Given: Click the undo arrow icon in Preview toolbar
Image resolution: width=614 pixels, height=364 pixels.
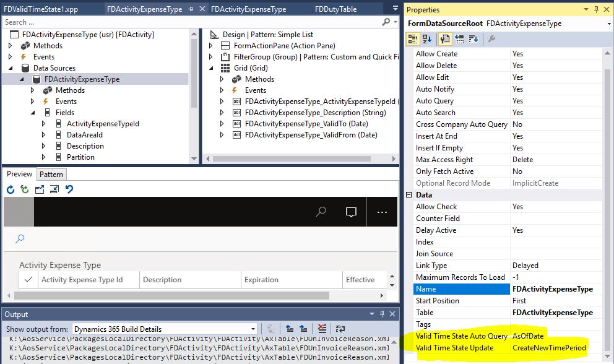Looking at the screenshot, I should point(69,189).
